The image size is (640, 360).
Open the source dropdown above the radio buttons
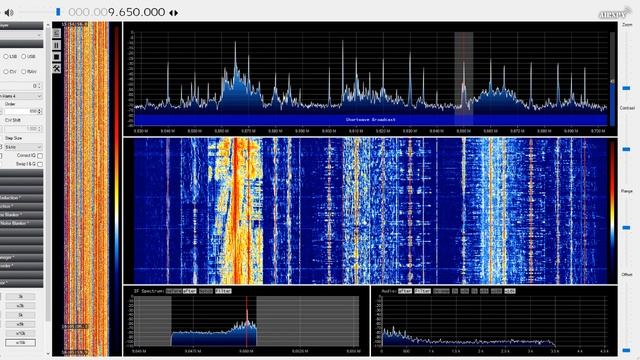pos(21,35)
